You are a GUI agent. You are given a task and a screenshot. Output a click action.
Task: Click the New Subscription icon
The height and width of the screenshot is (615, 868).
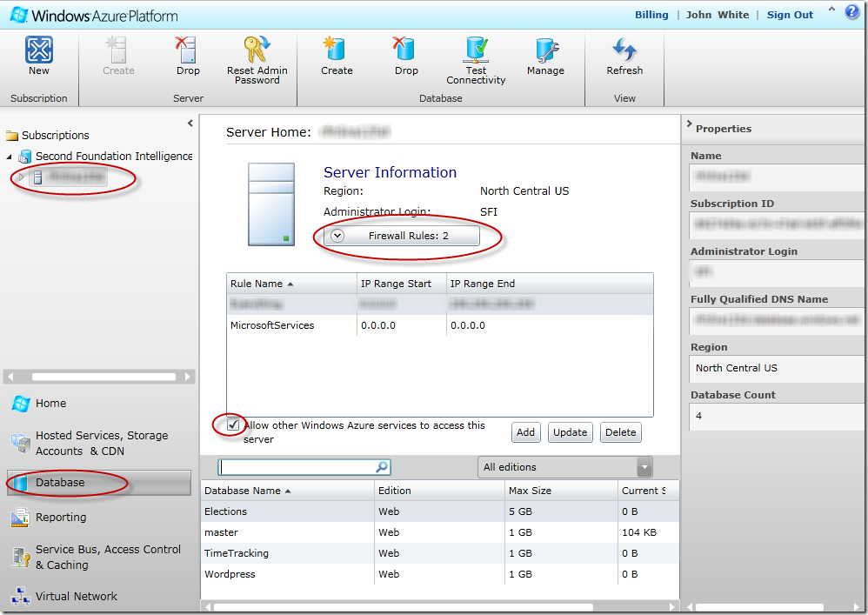point(39,50)
